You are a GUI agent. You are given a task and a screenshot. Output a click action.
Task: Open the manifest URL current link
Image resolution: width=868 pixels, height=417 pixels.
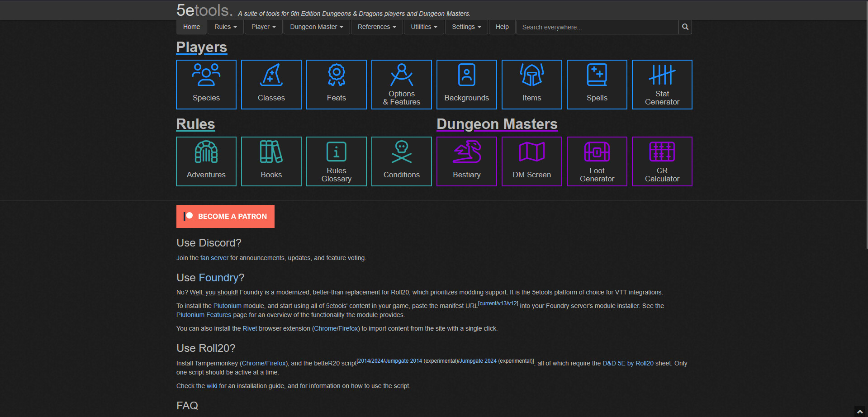tap(489, 303)
